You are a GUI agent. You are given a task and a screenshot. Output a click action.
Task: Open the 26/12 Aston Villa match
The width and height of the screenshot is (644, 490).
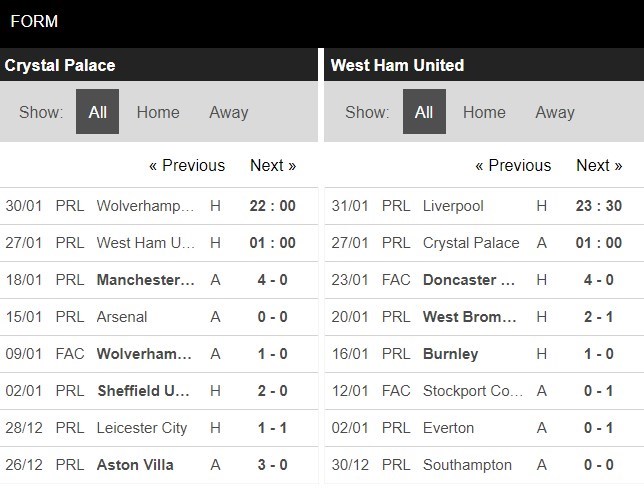(159, 465)
